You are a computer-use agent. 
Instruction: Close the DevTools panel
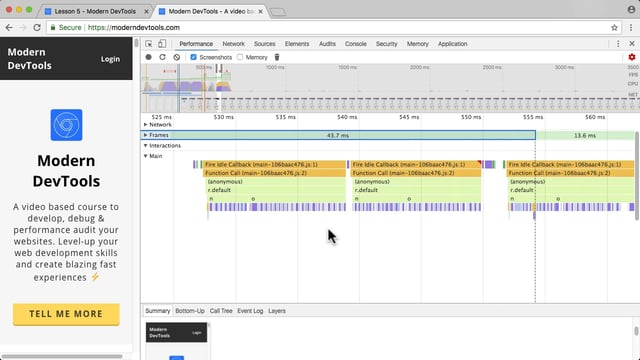coord(632,44)
